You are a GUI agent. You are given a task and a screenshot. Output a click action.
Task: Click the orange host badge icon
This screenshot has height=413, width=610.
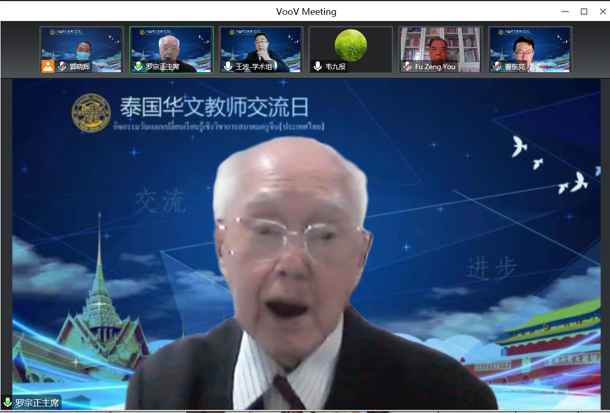(48, 66)
